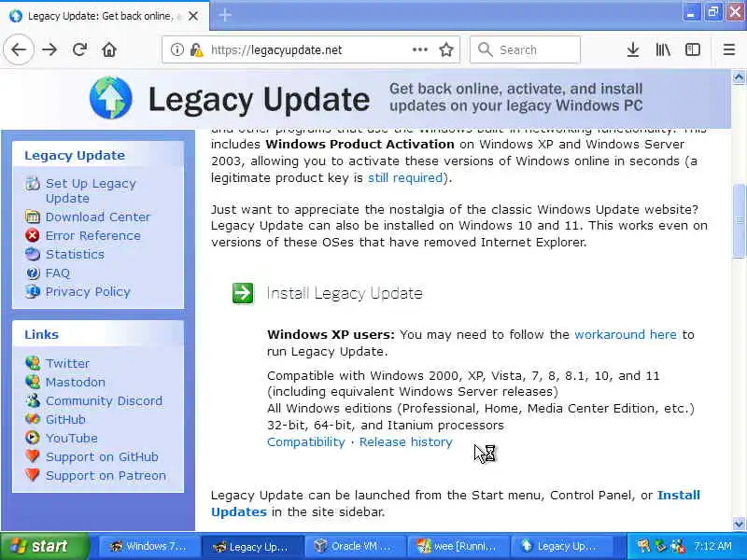Open the Privacy Policy link
The width and height of the screenshot is (747, 560).
point(88,291)
